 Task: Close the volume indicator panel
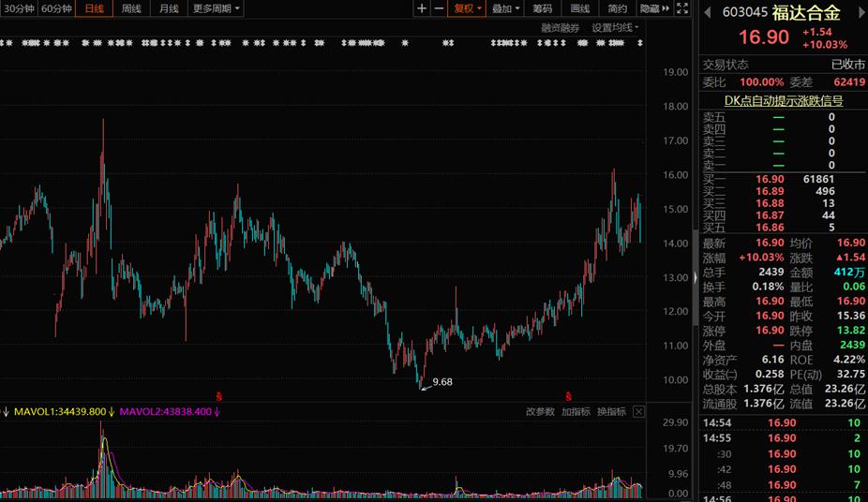(638, 411)
